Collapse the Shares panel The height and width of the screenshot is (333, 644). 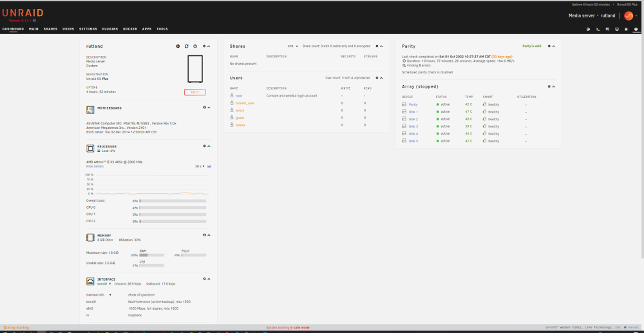pyautogui.click(x=381, y=46)
